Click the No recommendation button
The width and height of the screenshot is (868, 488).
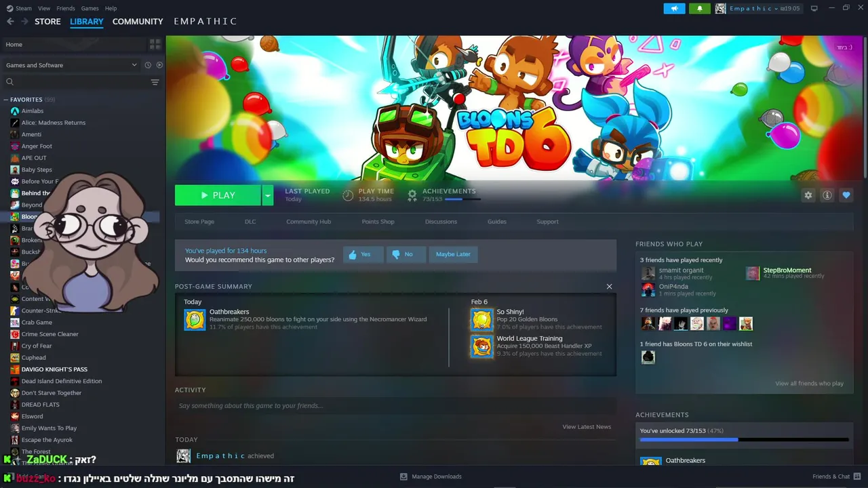point(406,254)
